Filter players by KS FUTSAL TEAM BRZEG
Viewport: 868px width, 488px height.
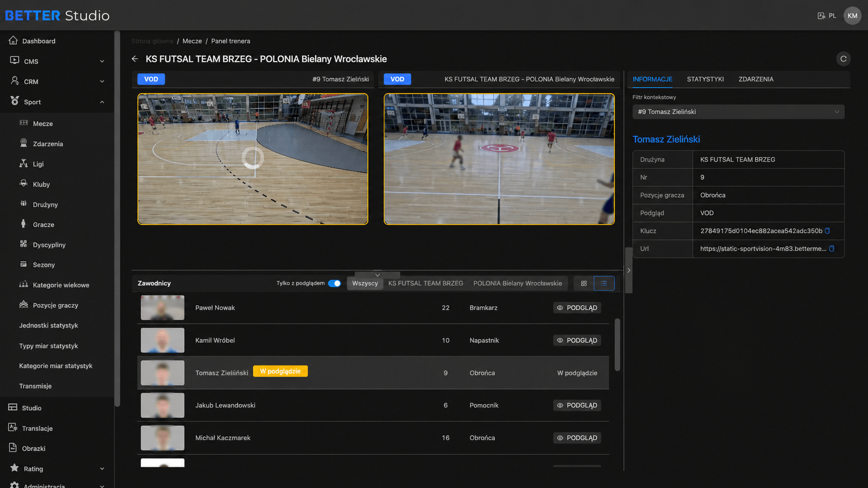[426, 283]
